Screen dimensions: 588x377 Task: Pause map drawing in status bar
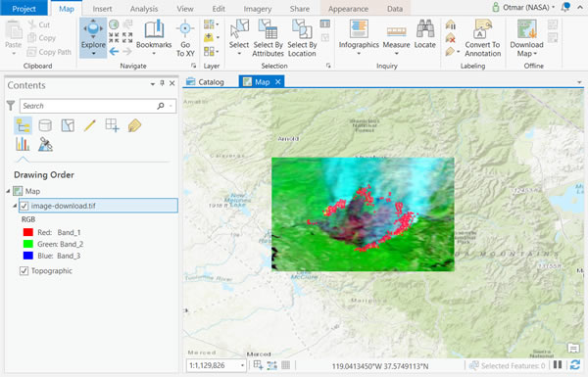[x=558, y=364]
